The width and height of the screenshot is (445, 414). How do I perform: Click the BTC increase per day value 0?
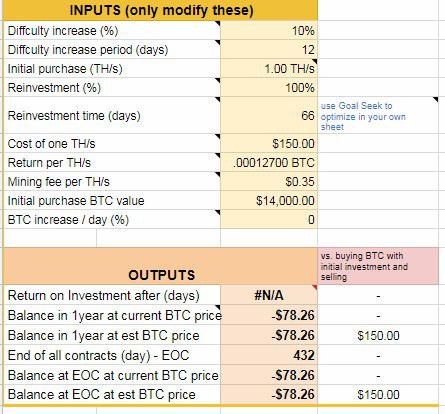pos(269,219)
